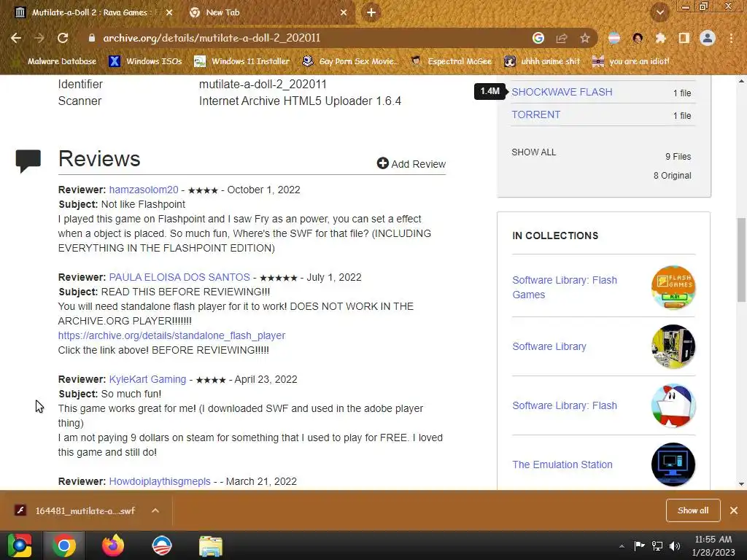Open the Windows 11 Installer bookmark
The height and width of the screenshot is (560, 747).
[242, 61]
